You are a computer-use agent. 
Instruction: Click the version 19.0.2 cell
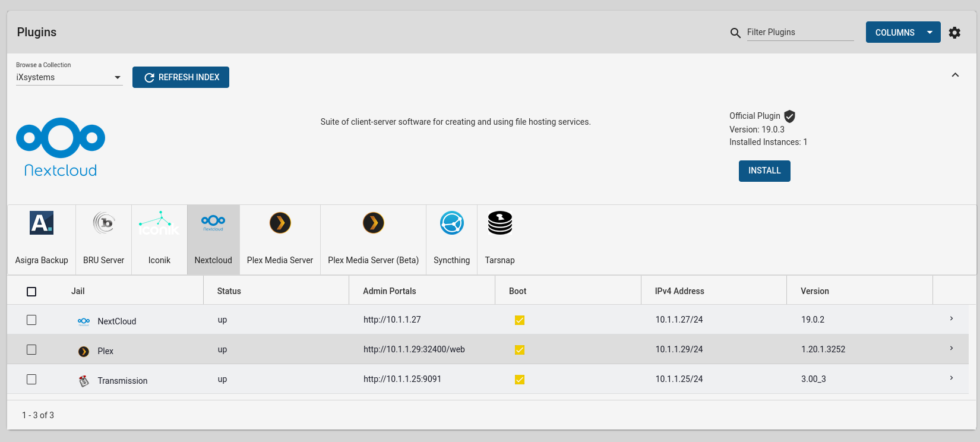813,320
